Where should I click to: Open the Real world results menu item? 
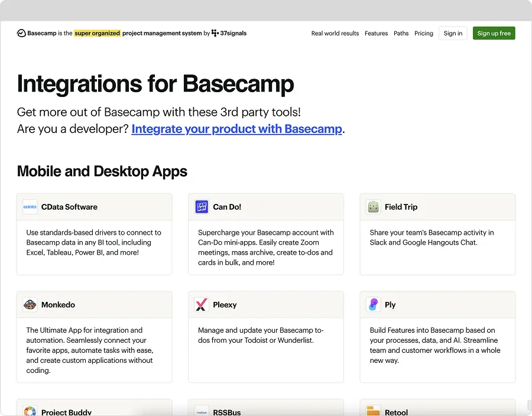(335, 34)
